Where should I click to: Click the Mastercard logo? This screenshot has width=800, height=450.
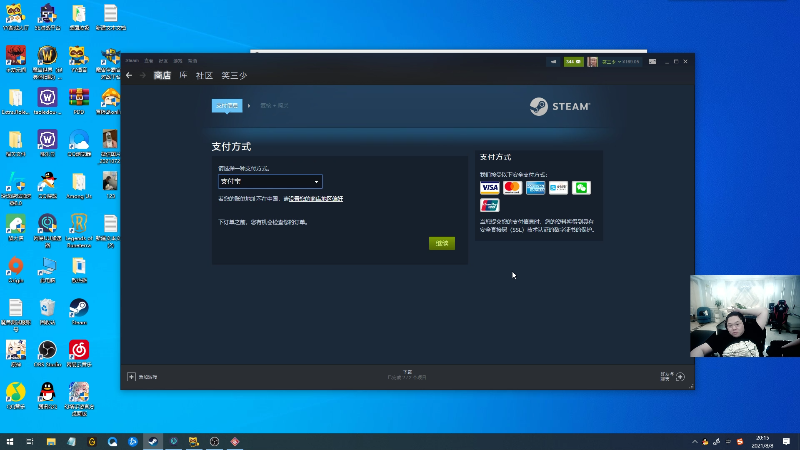coord(512,188)
